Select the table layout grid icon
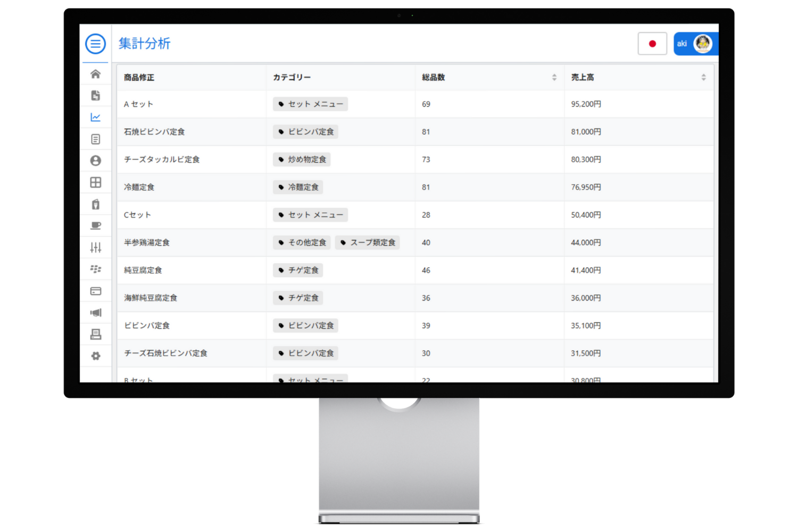 96,182
